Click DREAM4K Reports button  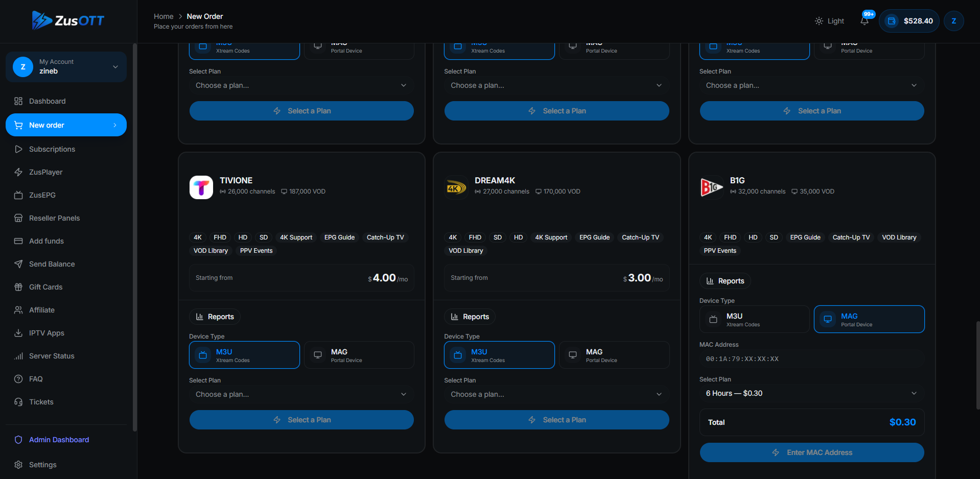pos(470,317)
